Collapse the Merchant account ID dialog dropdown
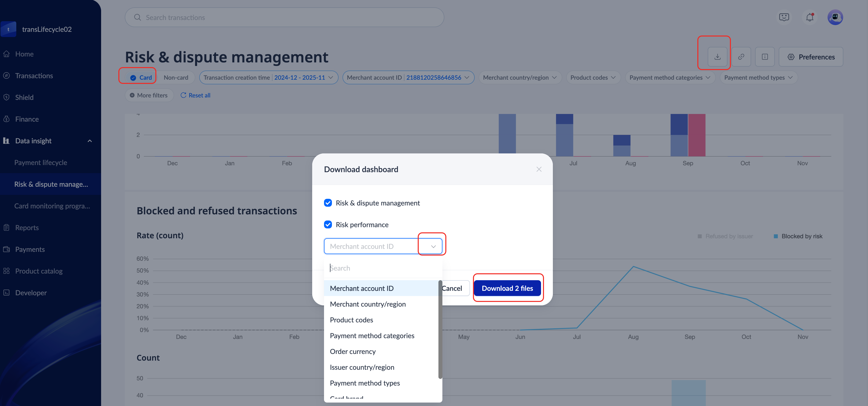868x406 pixels. point(433,246)
